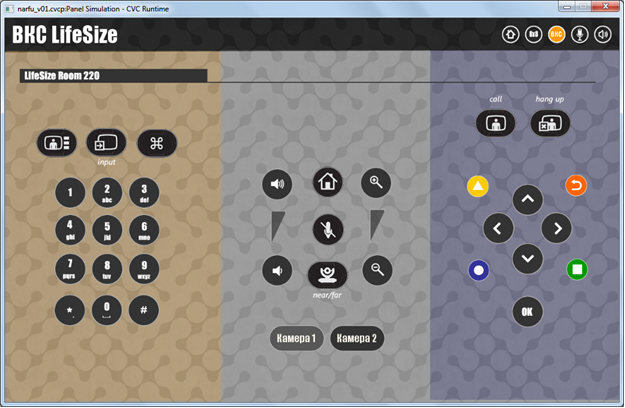Viewport: 625px width, 408px height.
Task: Click the blue circle button
Action: click(479, 270)
